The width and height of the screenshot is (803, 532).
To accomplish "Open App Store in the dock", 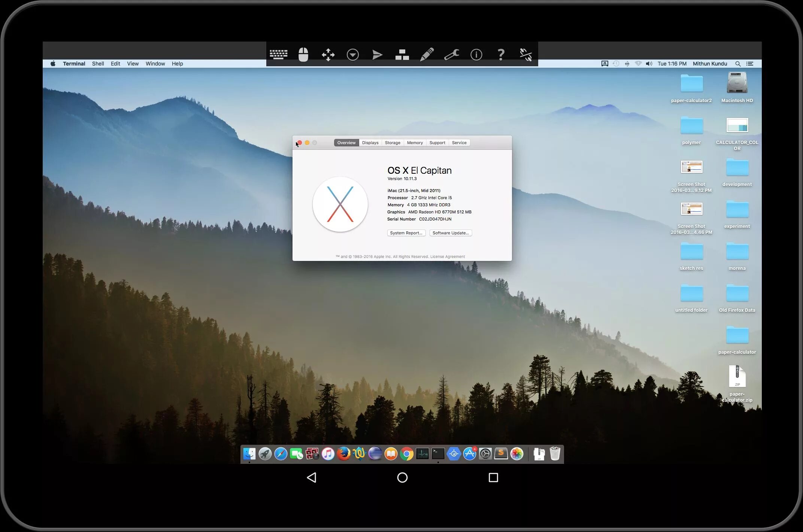I will [469, 454].
